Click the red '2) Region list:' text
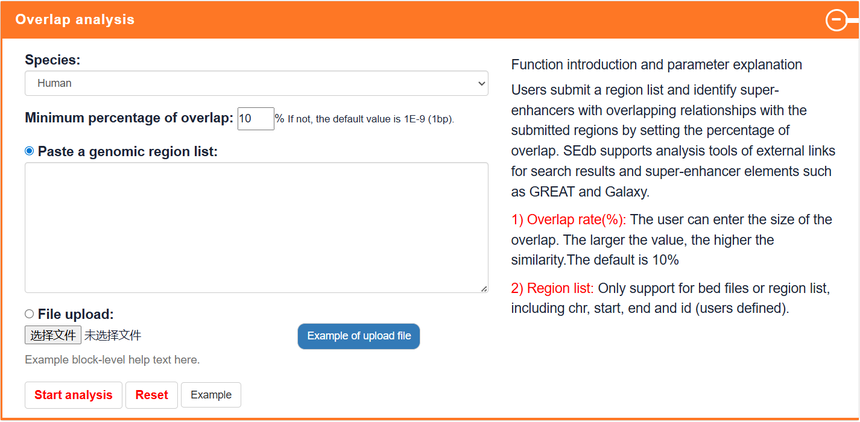The width and height of the screenshot is (860, 422). pyautogui.click(x=553, y=288)
